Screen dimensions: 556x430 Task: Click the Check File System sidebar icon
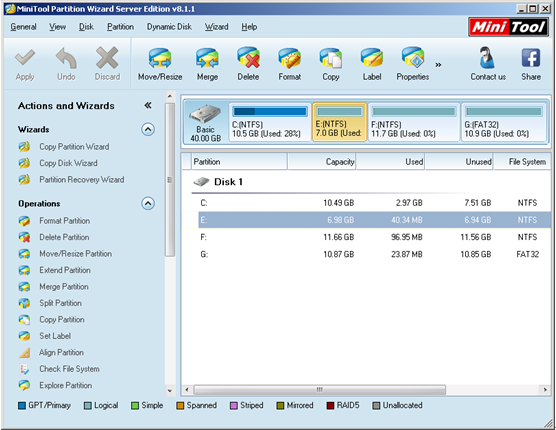coord(24,369)
